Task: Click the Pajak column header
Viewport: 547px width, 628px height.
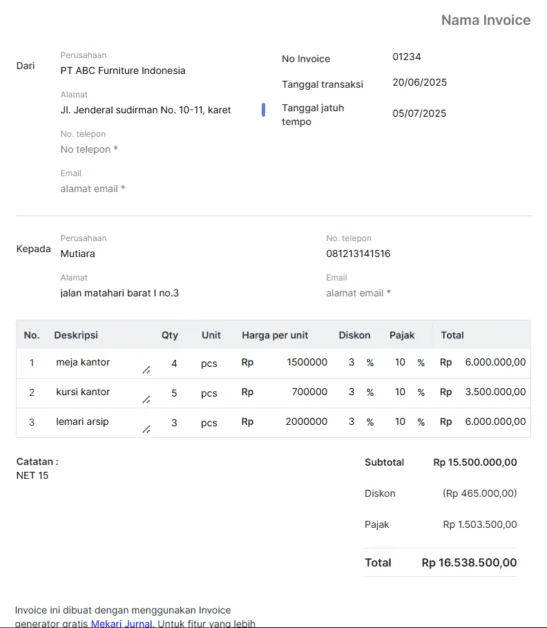Action: (402, 335)
